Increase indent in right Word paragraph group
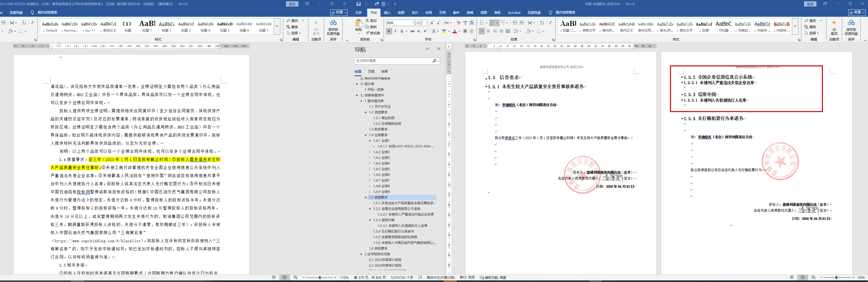The width and height of the screenshot is (868, 282). [x=522, y=23]
